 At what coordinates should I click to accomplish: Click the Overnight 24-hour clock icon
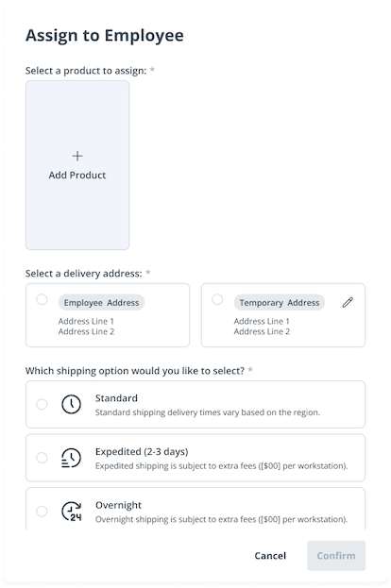[x=71, y=512]
